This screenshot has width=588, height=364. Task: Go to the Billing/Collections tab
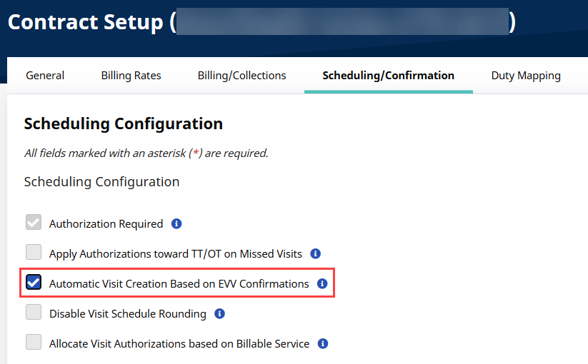click(x=241, y=76)
